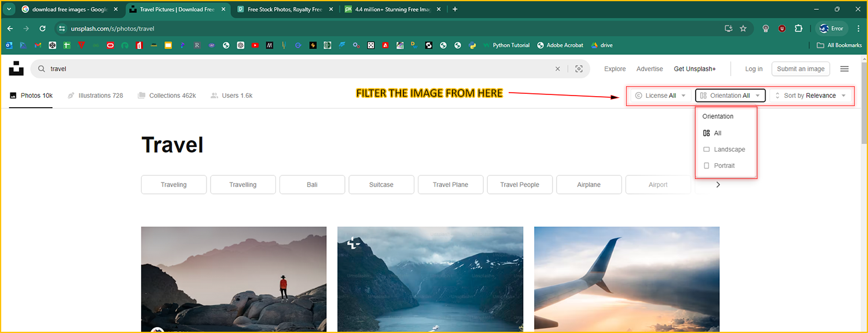Select the Portrait orientation option
Screen dimensions: 868x333
pyautogui.click(x=724, y=166)
